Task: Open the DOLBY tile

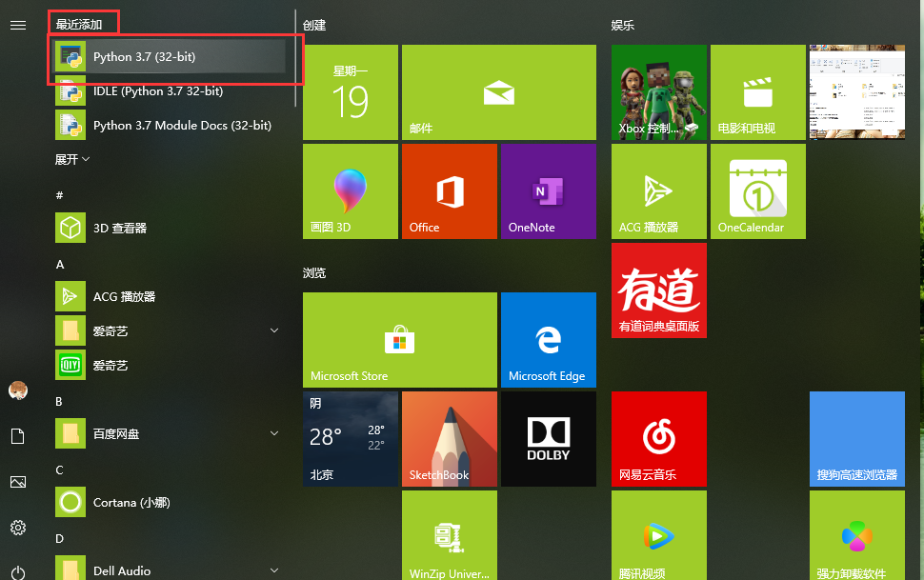Action: [549, 439]
